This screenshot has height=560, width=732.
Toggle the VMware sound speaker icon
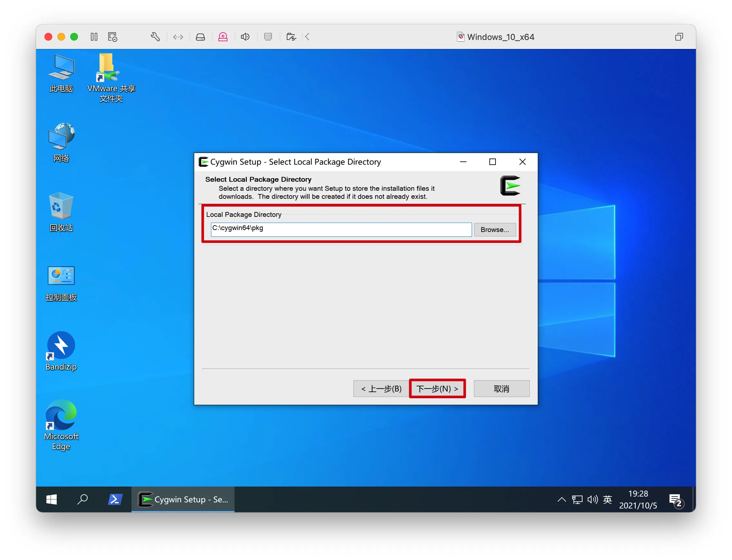(245, 37)
